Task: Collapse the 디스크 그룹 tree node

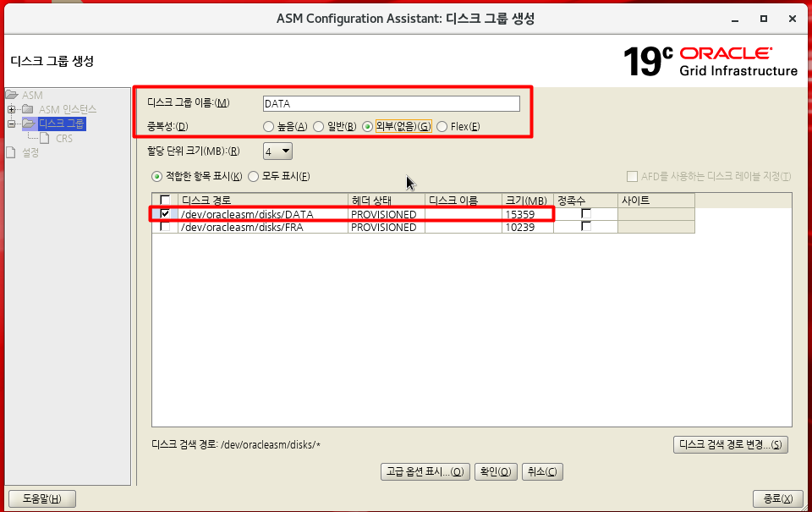Action: pos(11,124)
